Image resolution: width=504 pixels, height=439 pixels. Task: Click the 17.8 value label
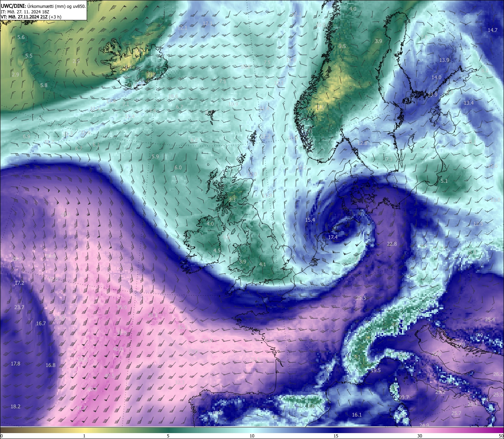(x=15, y=364)
